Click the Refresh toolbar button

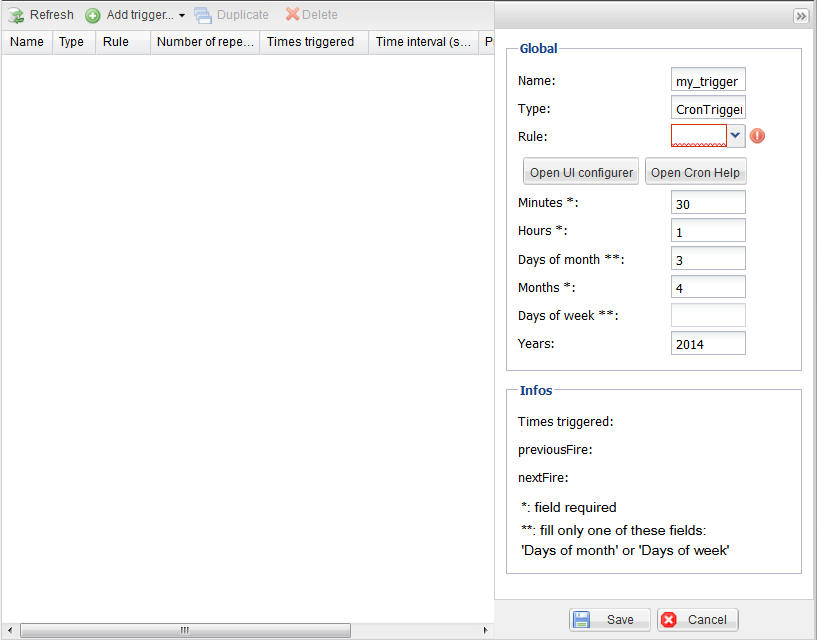coord(41,15)
